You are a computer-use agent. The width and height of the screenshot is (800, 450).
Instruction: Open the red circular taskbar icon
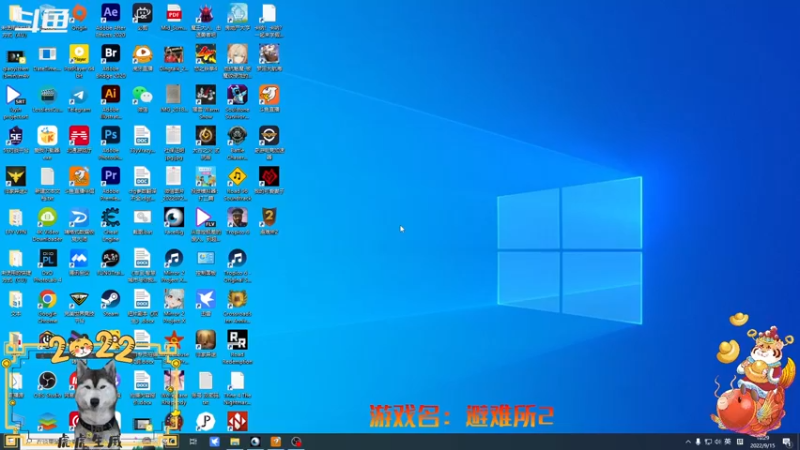click(x=296, y=441)
